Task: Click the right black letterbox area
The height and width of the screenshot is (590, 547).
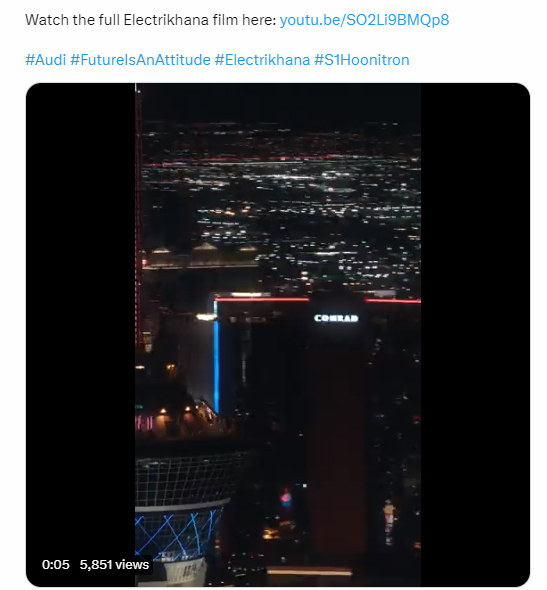Action: [x=475, y=335]
